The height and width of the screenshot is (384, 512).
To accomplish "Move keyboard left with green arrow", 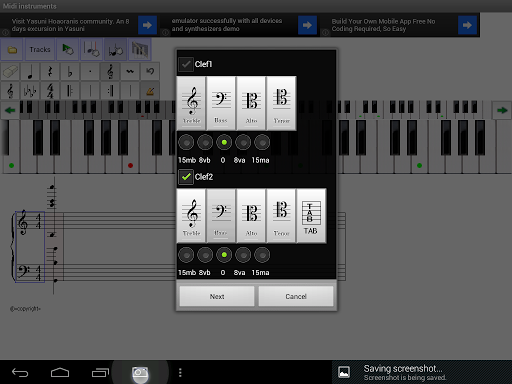I will click(x=10, y=110).
